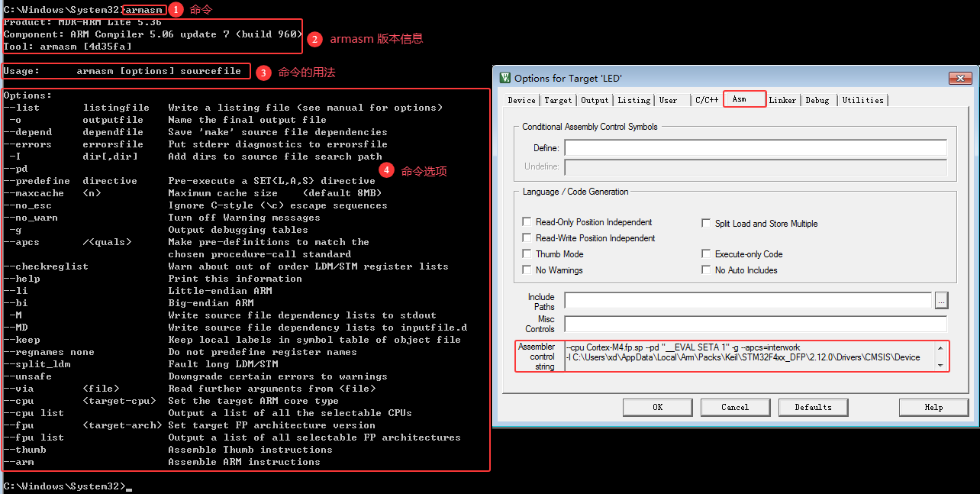Click the '--predefine' option line in console
980x494 pixels.
189,181
